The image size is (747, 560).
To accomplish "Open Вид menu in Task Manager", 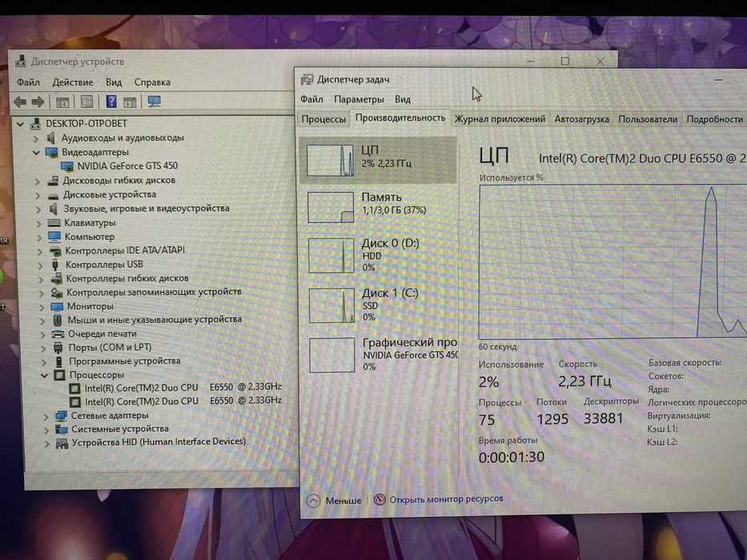I will click(x=403, y=99).
